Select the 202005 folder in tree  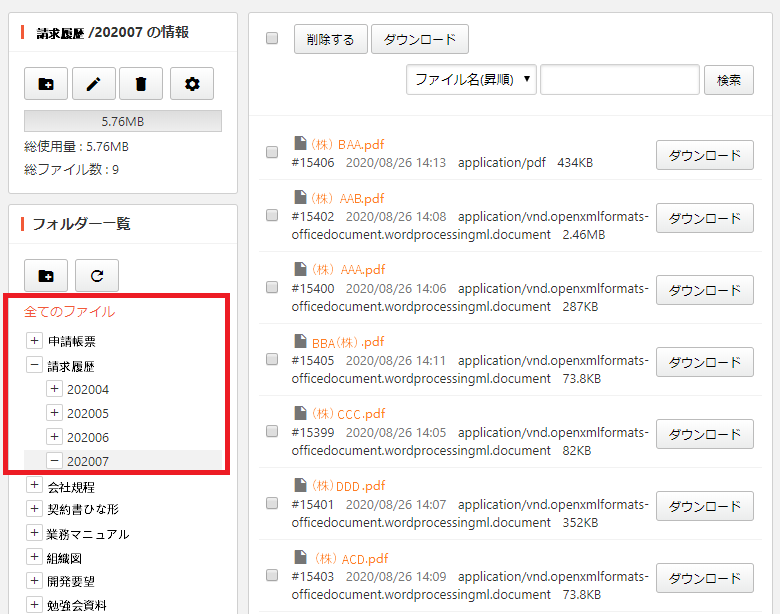(x=88, y=413)
